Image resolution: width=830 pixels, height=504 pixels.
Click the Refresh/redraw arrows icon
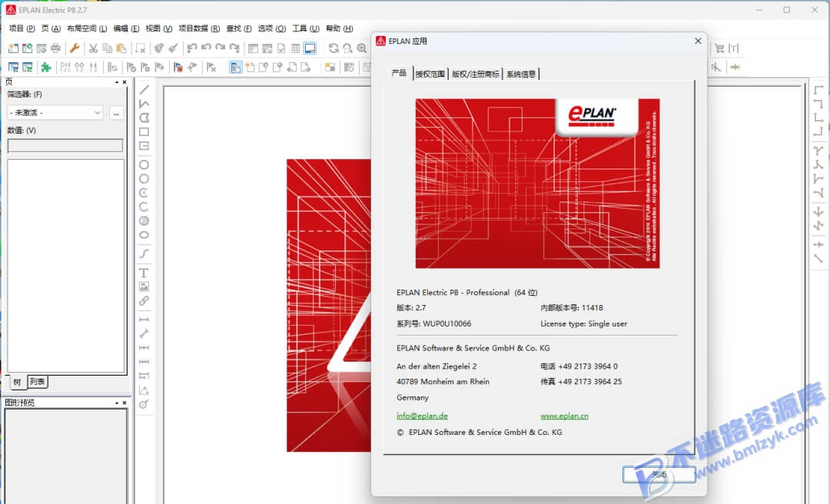coord(334,48)
